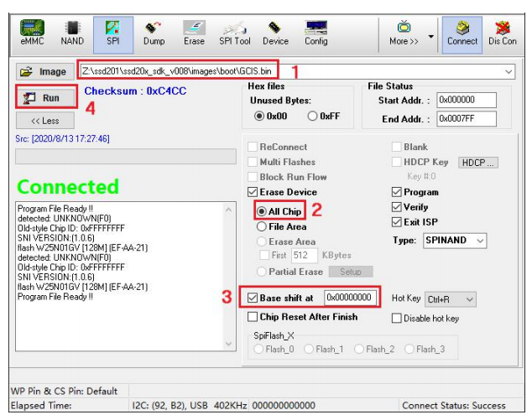The width and height of the screenshot is (532, 420).
Task: Toggle the Multi Flashes checkbox
Action: pos(252,162)
